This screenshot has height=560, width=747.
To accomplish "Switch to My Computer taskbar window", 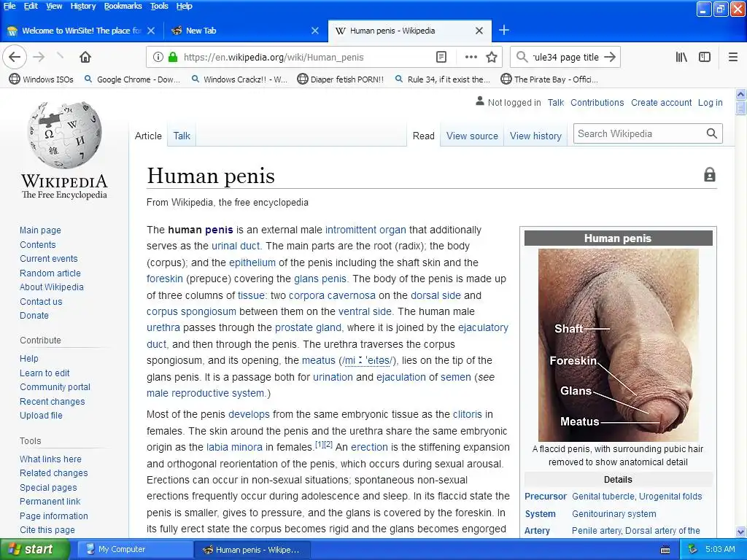I will tap(135, 550).
